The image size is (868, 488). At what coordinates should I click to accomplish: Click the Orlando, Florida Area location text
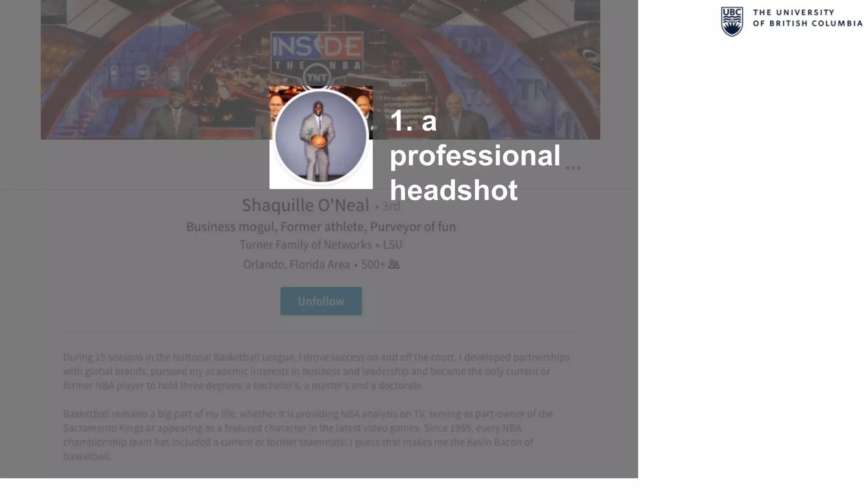click(x=296, y=265)
